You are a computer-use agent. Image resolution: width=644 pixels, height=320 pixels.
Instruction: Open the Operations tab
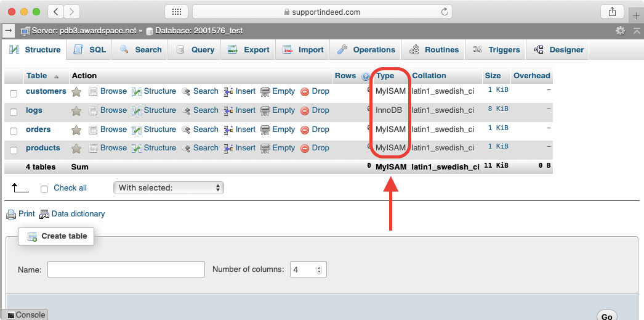pos(366,50)
